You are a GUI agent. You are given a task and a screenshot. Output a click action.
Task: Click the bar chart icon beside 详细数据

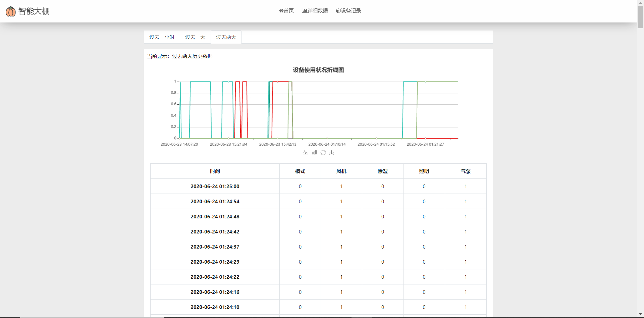pyautogui.click(x=304, y=11)
